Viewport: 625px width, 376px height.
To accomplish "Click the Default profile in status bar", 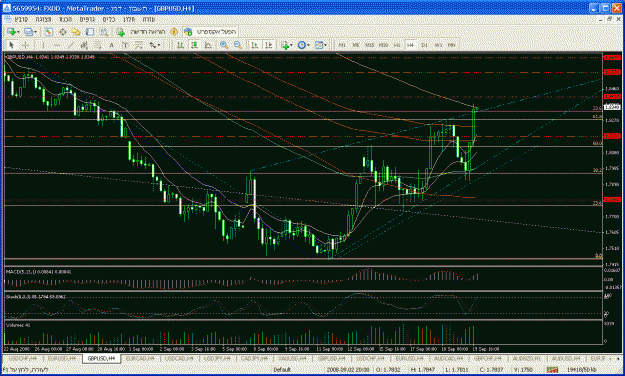I will point(282,370).
